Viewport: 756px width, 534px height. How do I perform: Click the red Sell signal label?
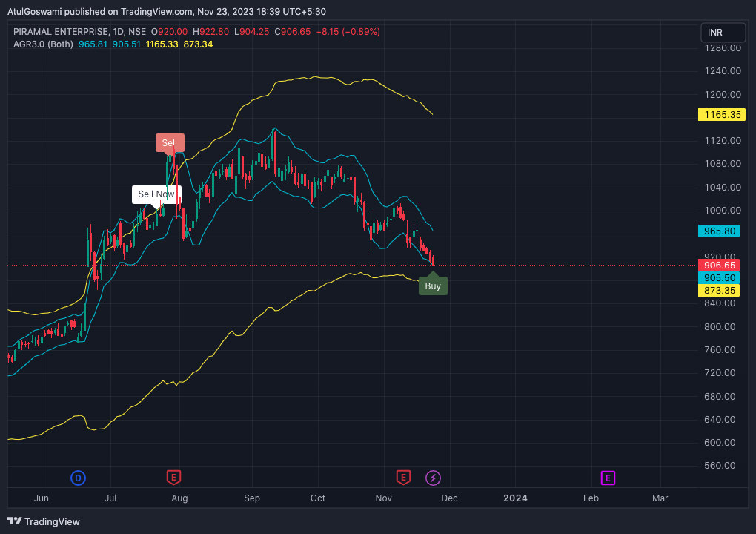[170, 143]
